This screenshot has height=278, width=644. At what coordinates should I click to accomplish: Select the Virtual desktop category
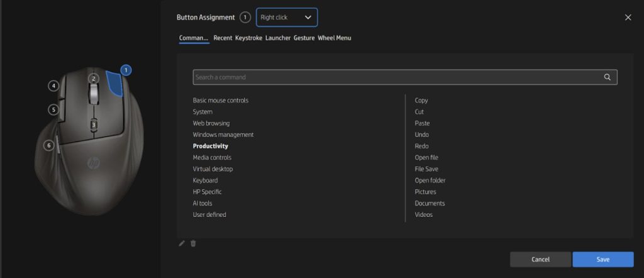click(213, 169)
